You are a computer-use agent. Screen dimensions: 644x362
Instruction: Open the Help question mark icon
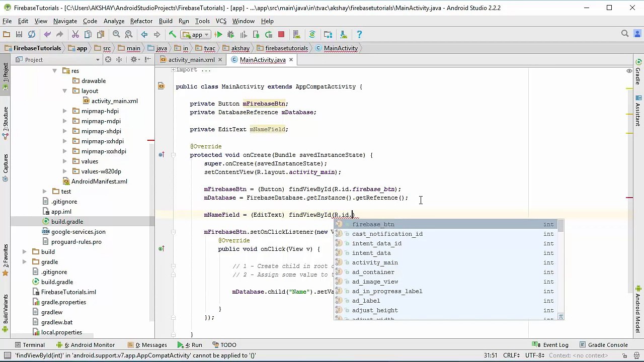coord(359,34)
